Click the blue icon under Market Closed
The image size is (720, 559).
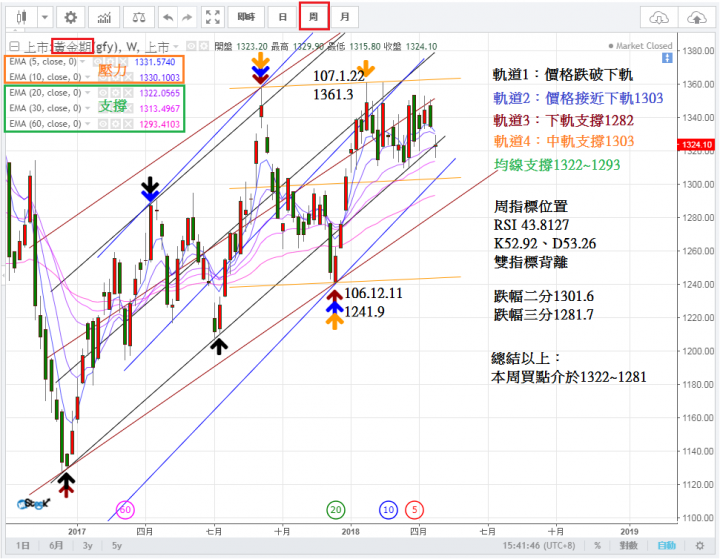tap(667, 58)
